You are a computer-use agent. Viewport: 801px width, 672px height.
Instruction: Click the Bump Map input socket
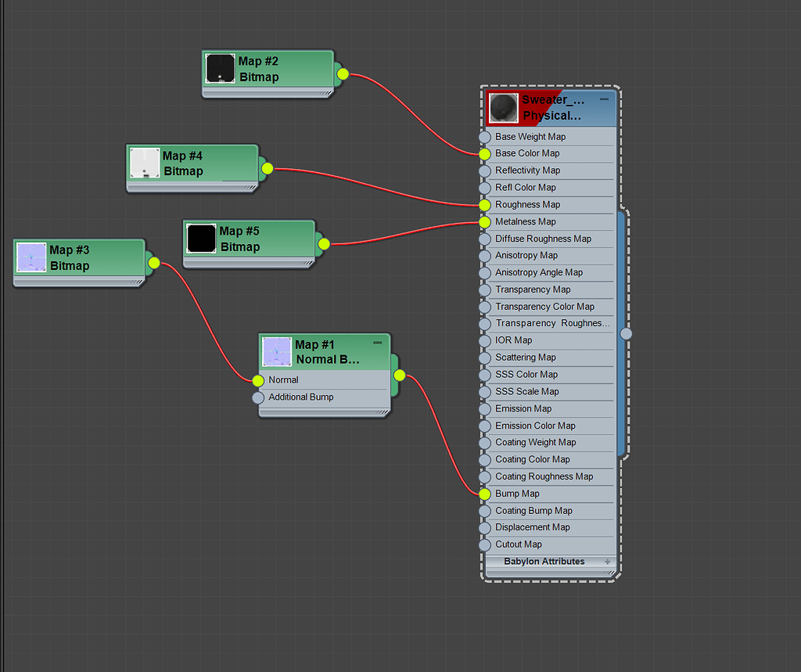[484, 494]
